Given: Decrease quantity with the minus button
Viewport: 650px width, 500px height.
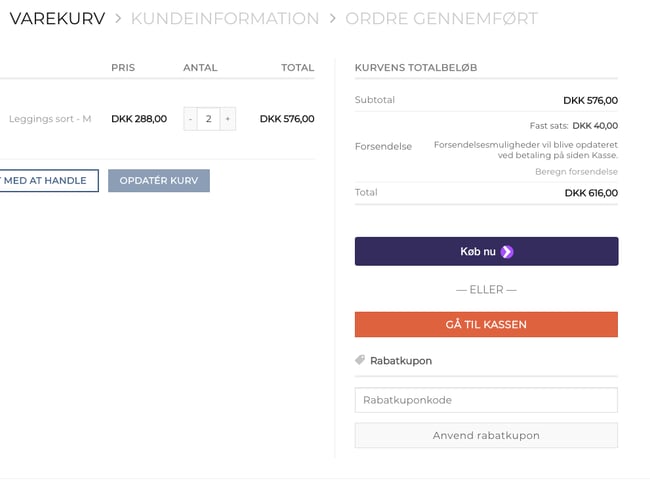Looking at the screenshot, I should [x=191, y=119].
